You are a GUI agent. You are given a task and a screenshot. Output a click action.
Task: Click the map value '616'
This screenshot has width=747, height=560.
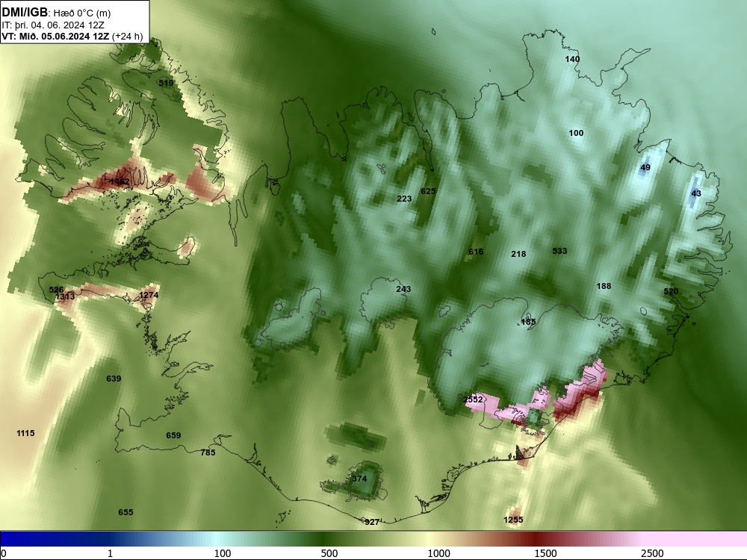[x=475, y=252]
